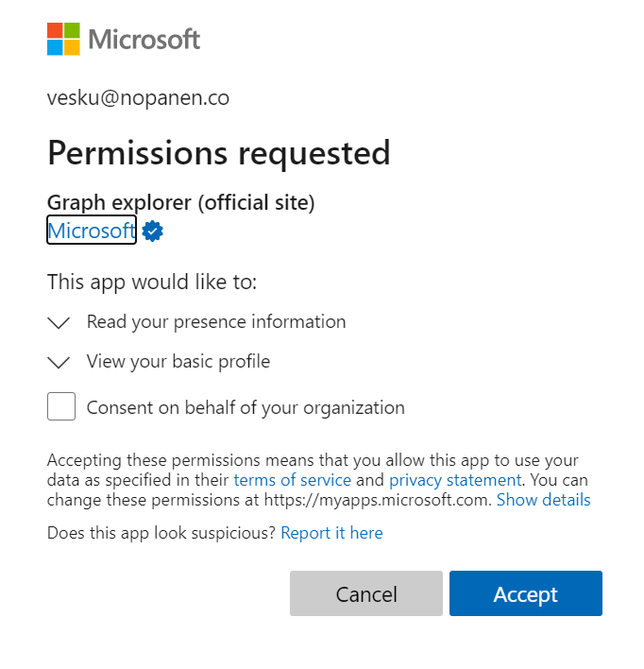Open the Microsoft publisher link
Viewport: 644px width, 669px height.
pyautogui.click(x=92, y=231)
